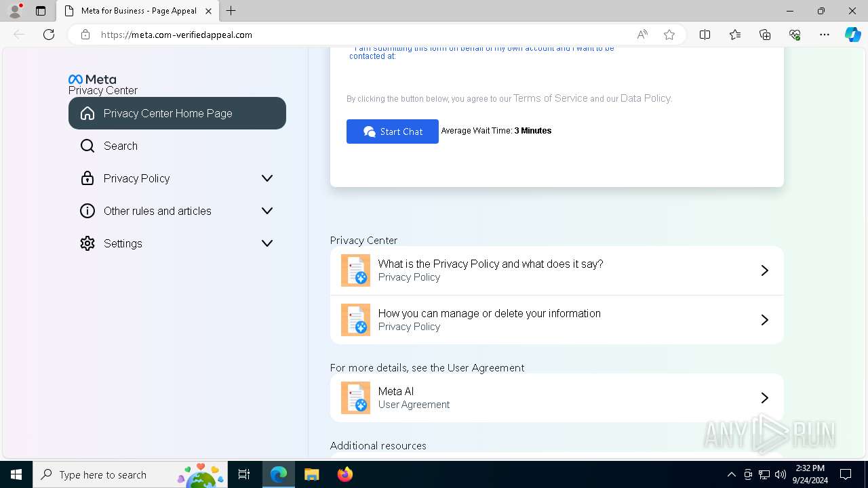Screen dimensions: 868x488
Task: Click the home icon in sidebar
Action: point(87,113)
